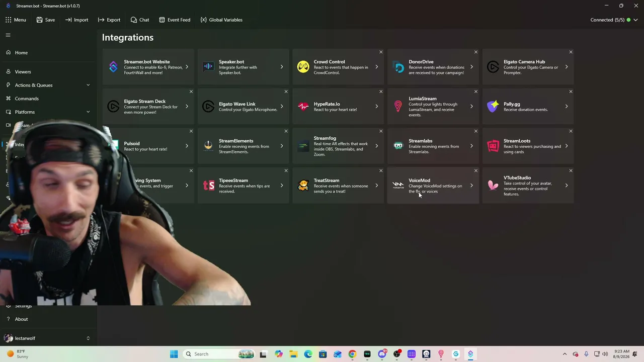
Task: Open Global Variables from the toolbar
Action: click(x=221, y=20)
